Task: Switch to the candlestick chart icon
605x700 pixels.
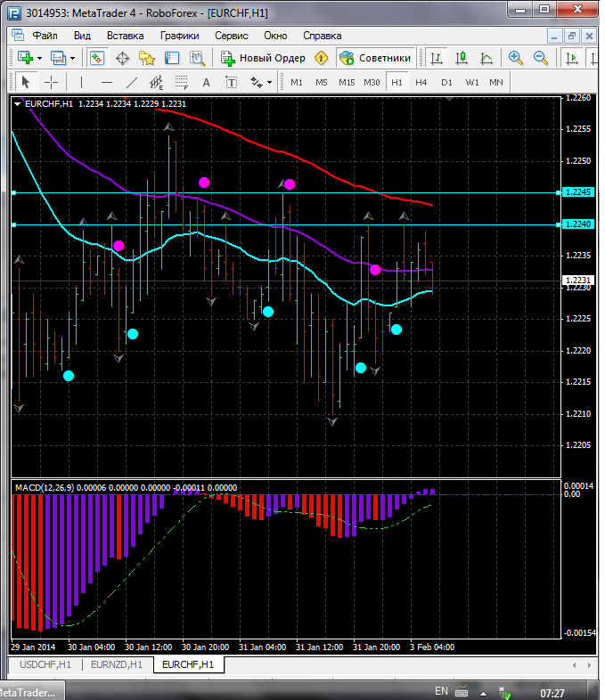Action: (462, 58)
